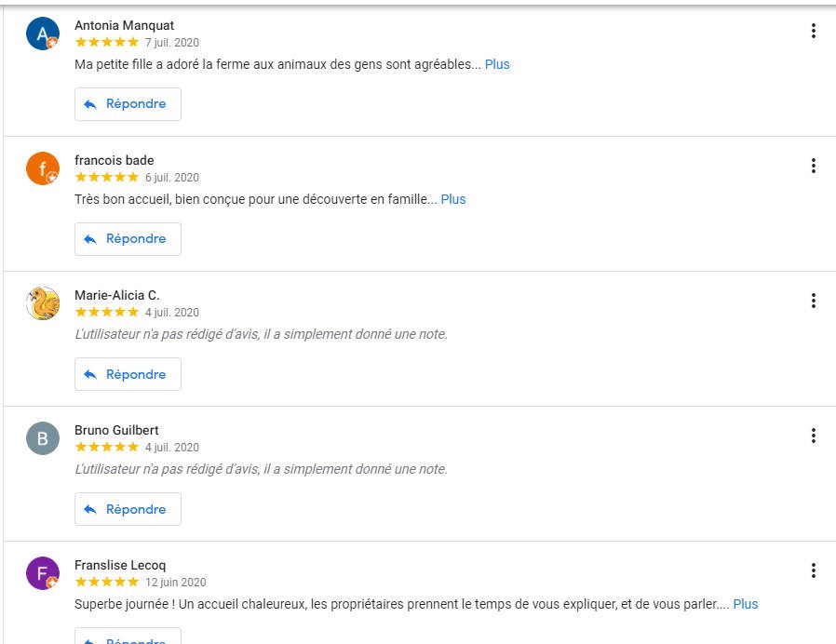The height and width of the screenshot is (644, 836).
Task: Click Franslise Lecoq's purple F avatar
Action: (43, 573)
